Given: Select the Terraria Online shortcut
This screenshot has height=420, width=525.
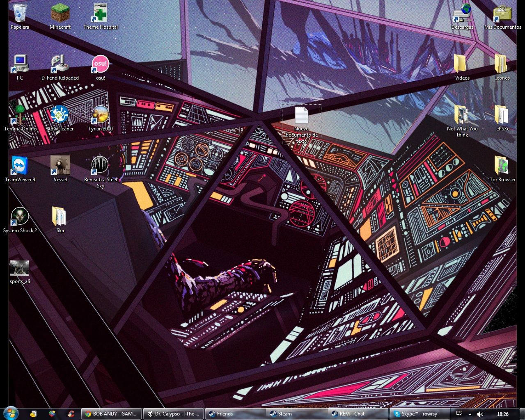Looking at the screenshot, I should tap(20, 116).
